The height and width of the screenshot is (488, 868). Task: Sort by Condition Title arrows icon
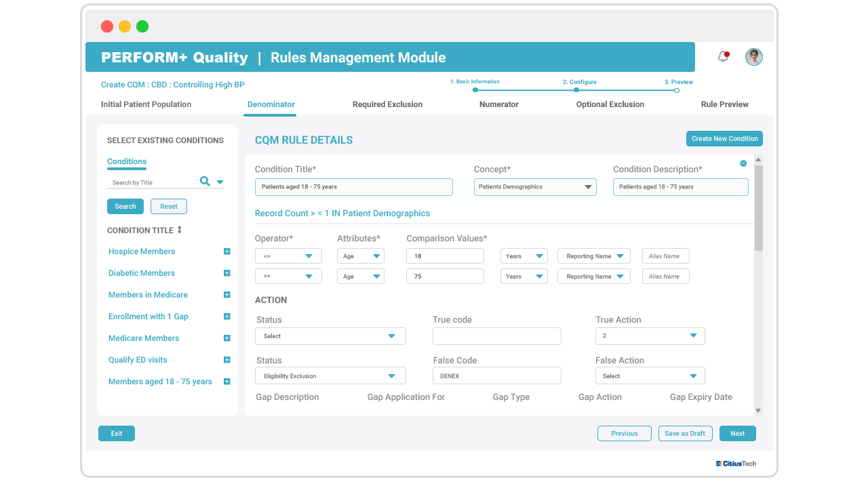click(x=180, y=230)
